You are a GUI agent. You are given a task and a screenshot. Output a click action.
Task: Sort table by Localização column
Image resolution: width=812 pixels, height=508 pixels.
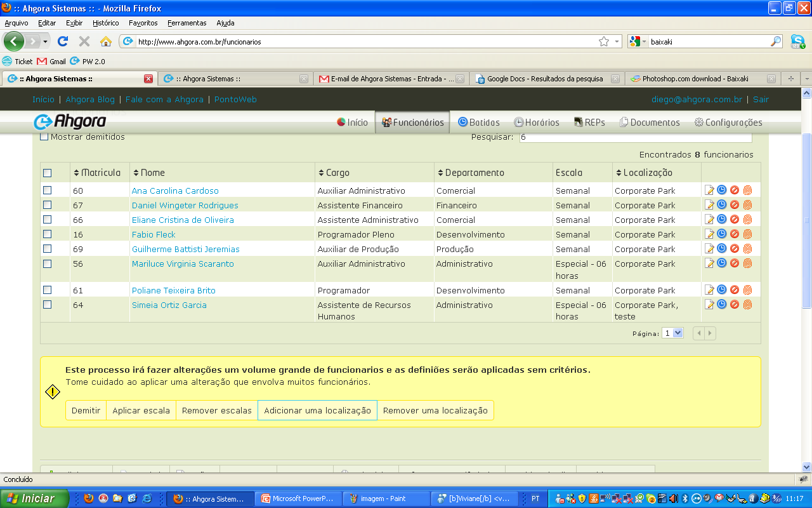pyautogui.click(x=643, y=173)
